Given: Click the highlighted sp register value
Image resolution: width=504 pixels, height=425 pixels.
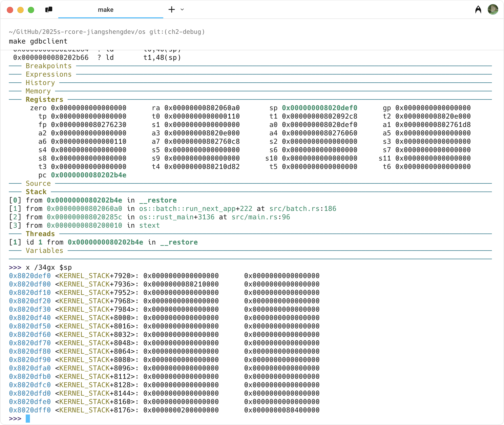Looking at the screenshot, I should (319, 108).
